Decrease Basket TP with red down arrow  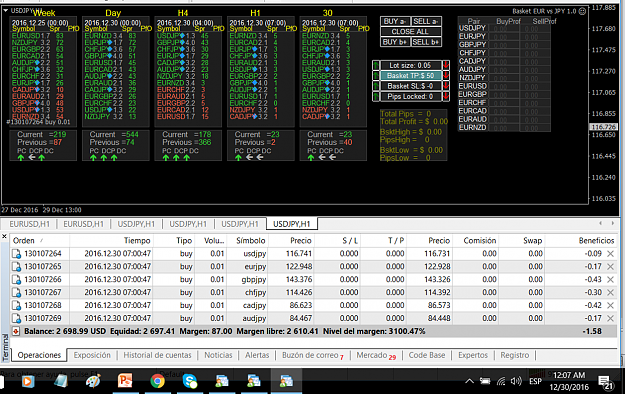pos(446,75)
